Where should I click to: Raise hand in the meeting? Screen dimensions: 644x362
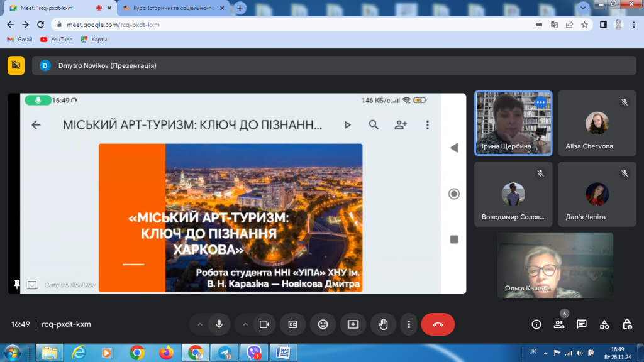[382, 324]
